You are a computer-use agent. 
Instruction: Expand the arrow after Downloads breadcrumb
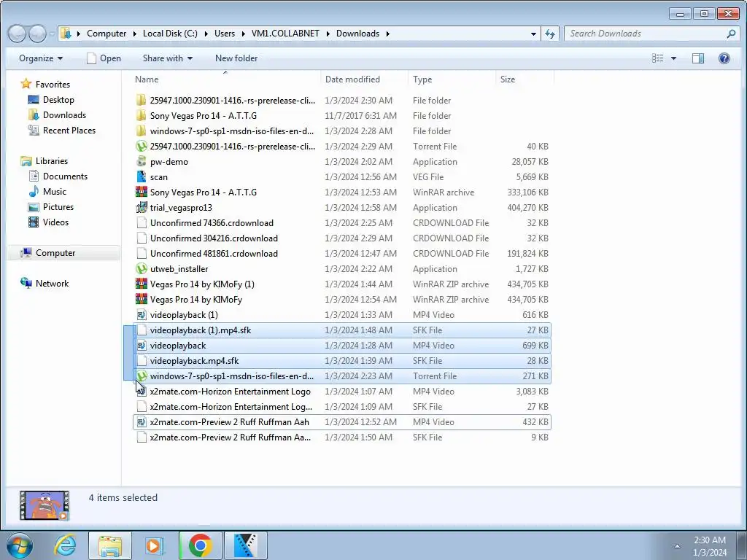click(388, 34)
